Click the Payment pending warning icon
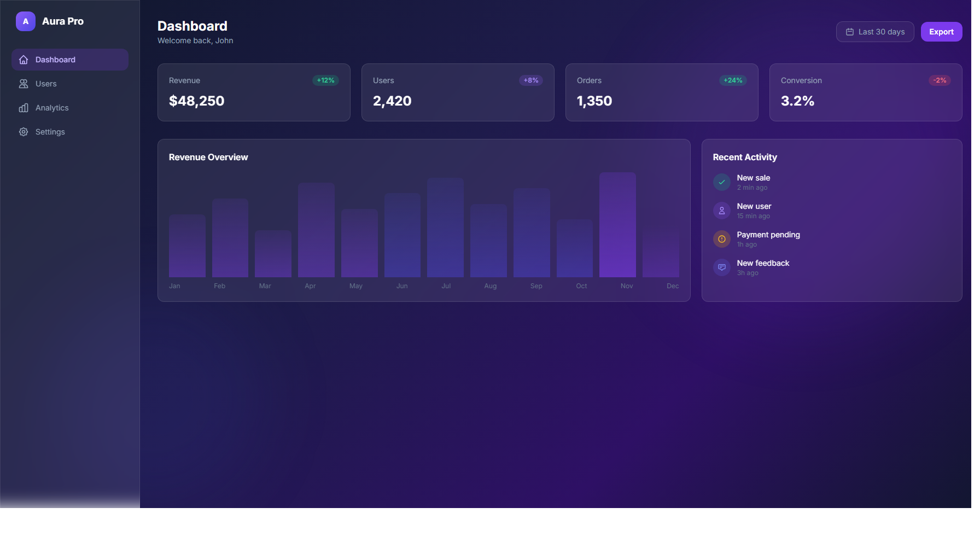 tap(722, 239)
